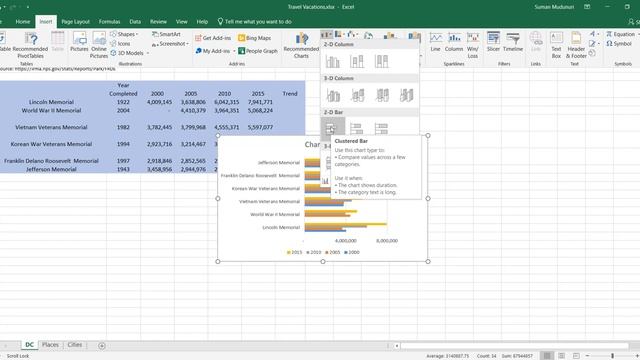Switch to the Formulas tab

(x=109, y=22)
